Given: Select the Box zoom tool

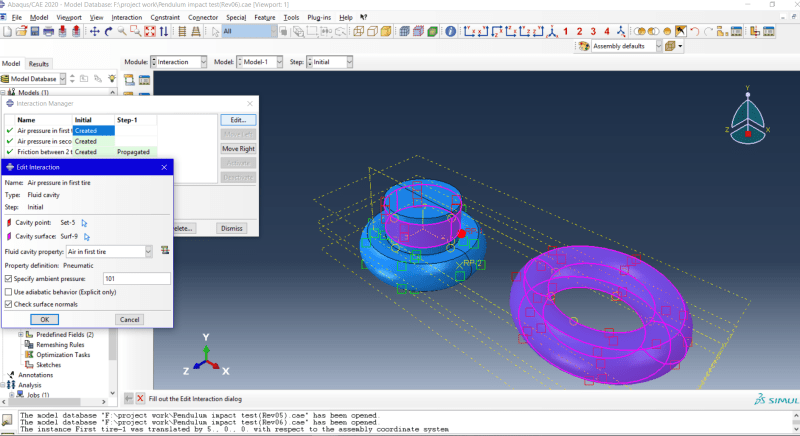Looking at the screenshot, I should click(136, 32).
